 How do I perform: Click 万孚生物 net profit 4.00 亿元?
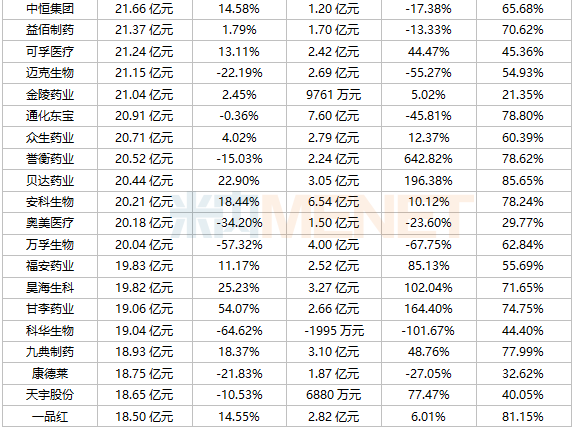tap(334, 245)
